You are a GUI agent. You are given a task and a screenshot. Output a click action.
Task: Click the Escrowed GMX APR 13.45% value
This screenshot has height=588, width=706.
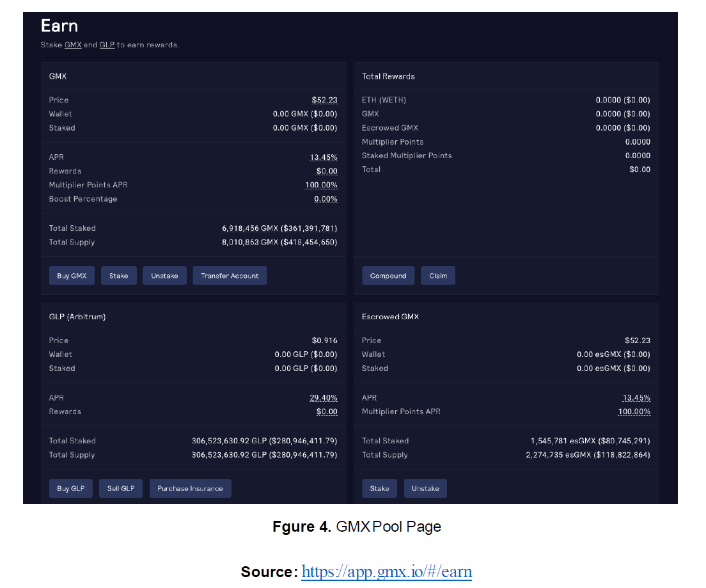coord(636,398)
